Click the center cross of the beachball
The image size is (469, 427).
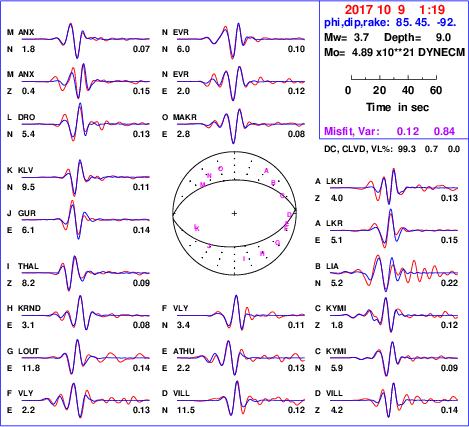(x=234, y=213)
